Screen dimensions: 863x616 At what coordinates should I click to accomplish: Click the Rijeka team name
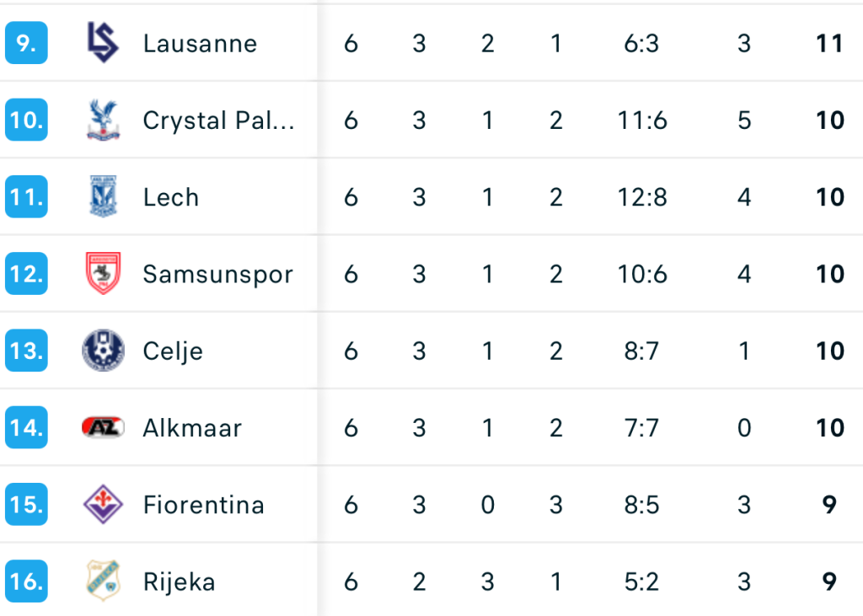179,582
